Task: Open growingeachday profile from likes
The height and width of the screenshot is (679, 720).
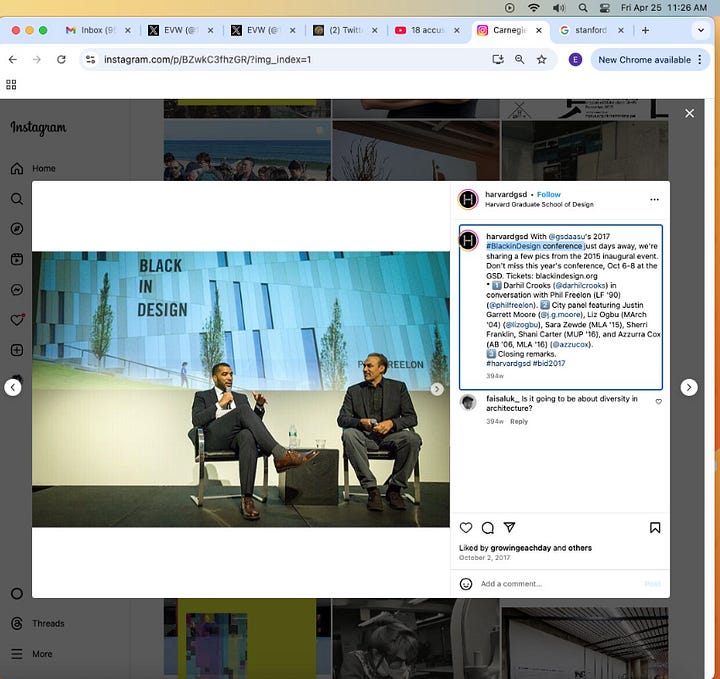Action: (521, 548)
